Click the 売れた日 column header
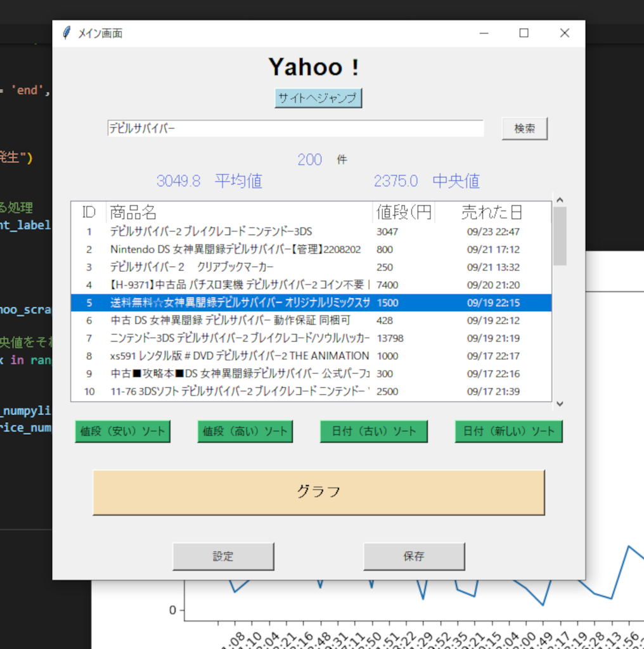 (x=493, y=212)
